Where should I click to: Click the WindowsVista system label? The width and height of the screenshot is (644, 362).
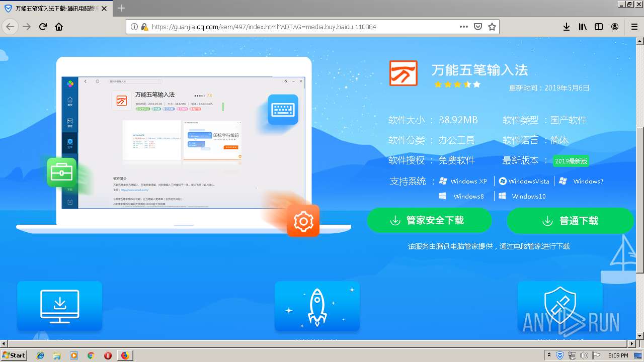point(524,181)
